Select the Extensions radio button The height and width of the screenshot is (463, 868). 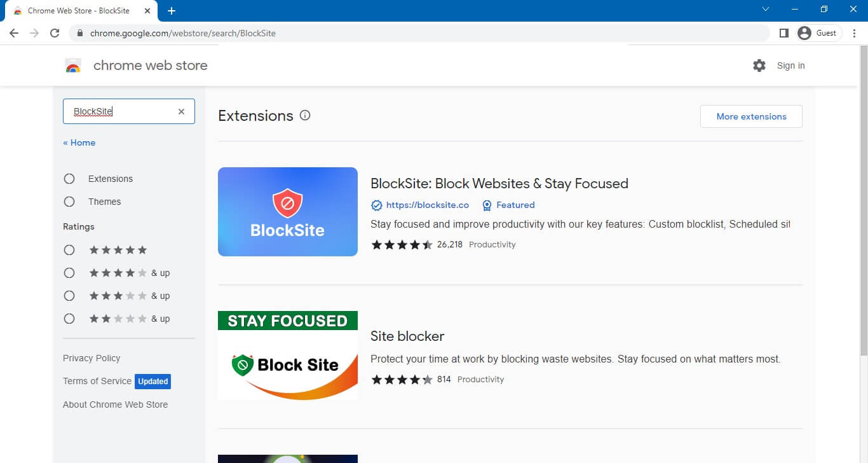click(69, 179)
